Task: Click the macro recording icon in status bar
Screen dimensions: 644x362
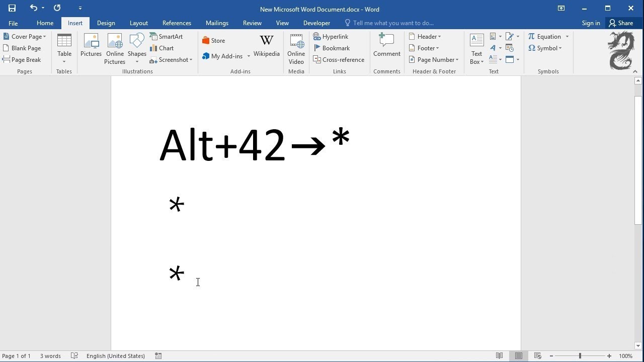Action: coord(158,356)
